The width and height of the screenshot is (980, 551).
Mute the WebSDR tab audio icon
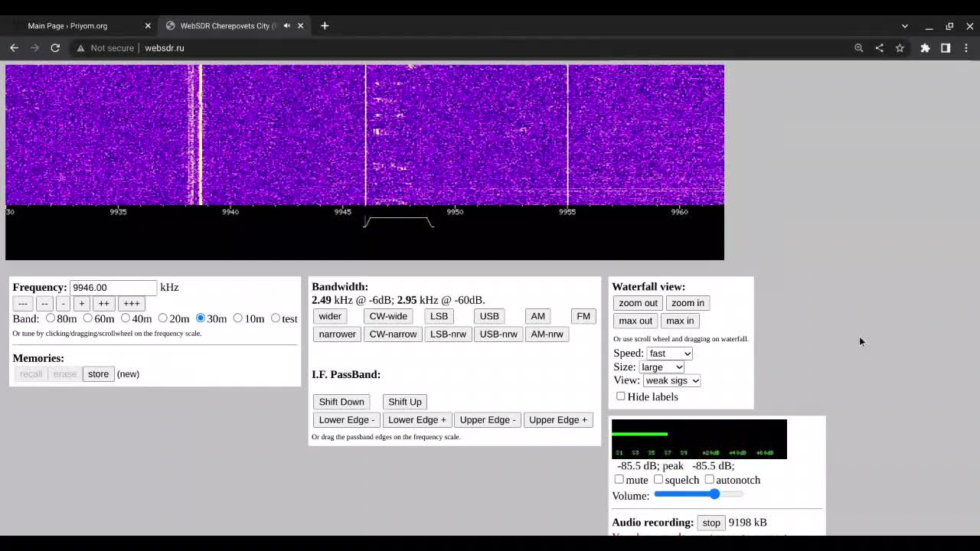point(287,25)
